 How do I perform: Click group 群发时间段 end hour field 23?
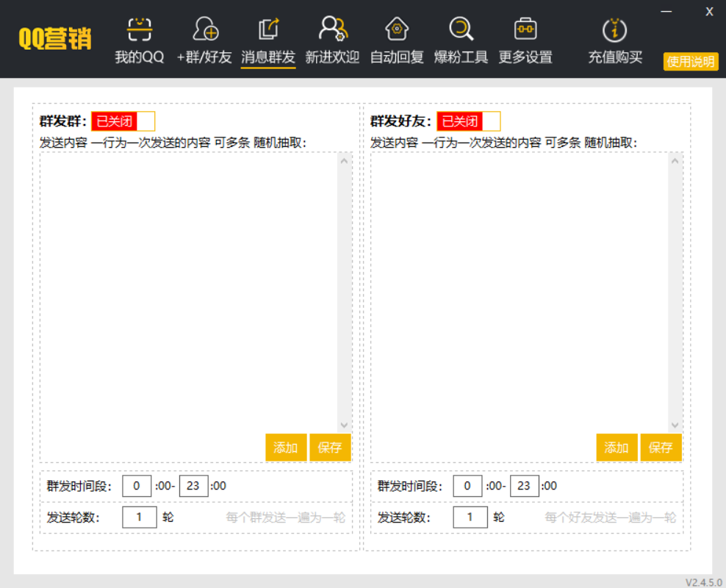193,486
